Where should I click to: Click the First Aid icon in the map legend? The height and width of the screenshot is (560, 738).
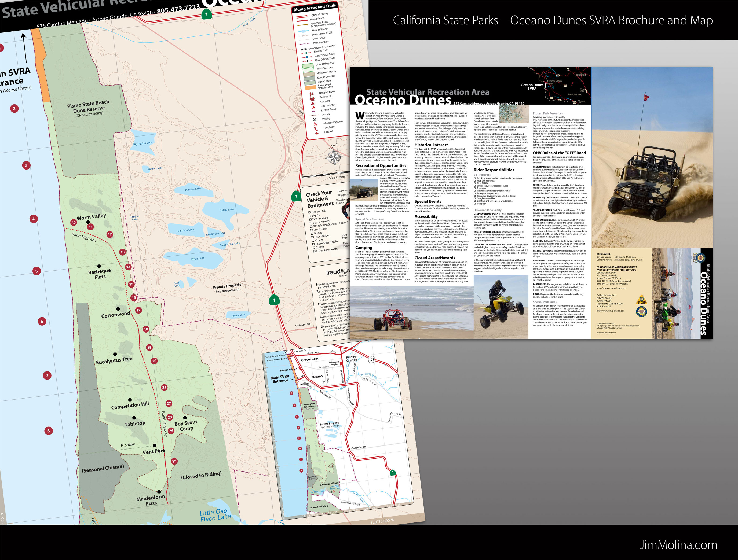point(317,133)
